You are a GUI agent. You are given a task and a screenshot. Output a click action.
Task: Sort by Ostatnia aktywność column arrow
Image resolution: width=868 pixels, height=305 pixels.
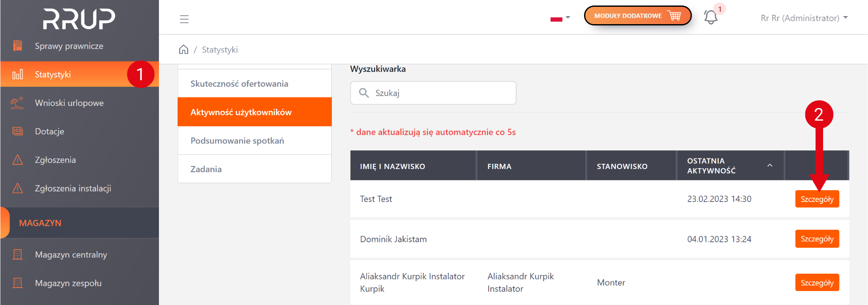click(x=770, y=166)
